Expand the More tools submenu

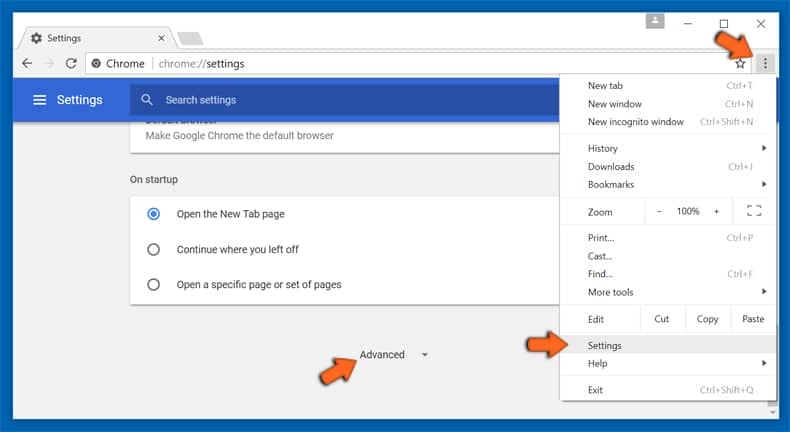(764, 292)
